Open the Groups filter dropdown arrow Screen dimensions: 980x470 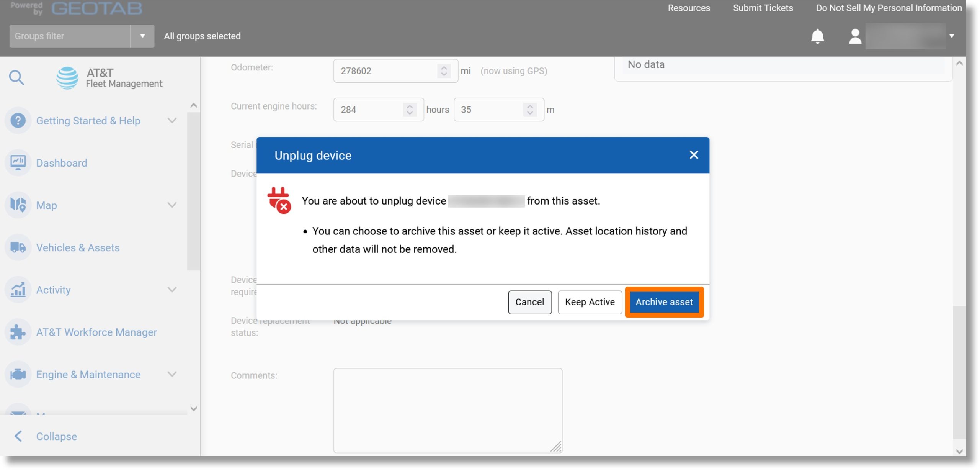point(142,36)
